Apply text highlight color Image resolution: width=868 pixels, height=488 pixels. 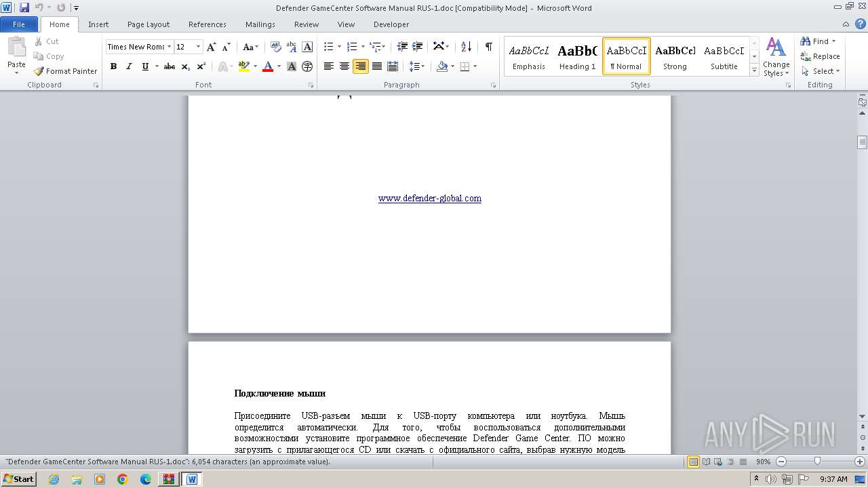pyautogui.click(x=244, y=66)
